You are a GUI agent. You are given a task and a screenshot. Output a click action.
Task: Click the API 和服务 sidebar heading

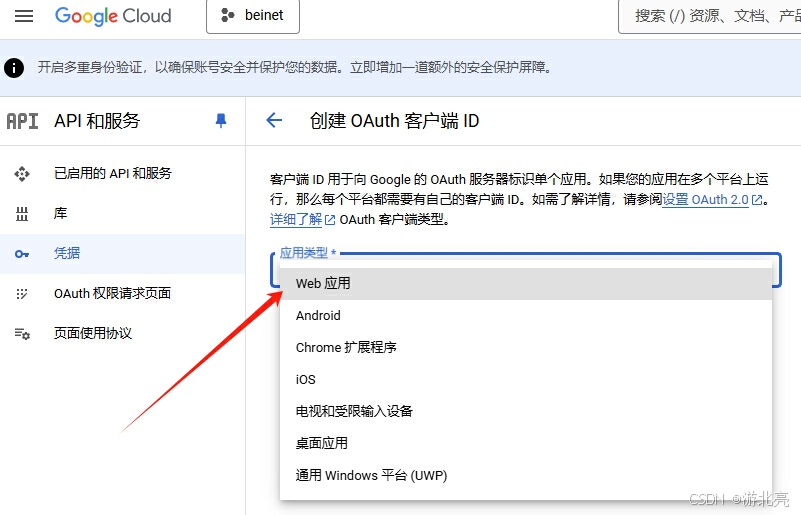(x=97, y=121)
